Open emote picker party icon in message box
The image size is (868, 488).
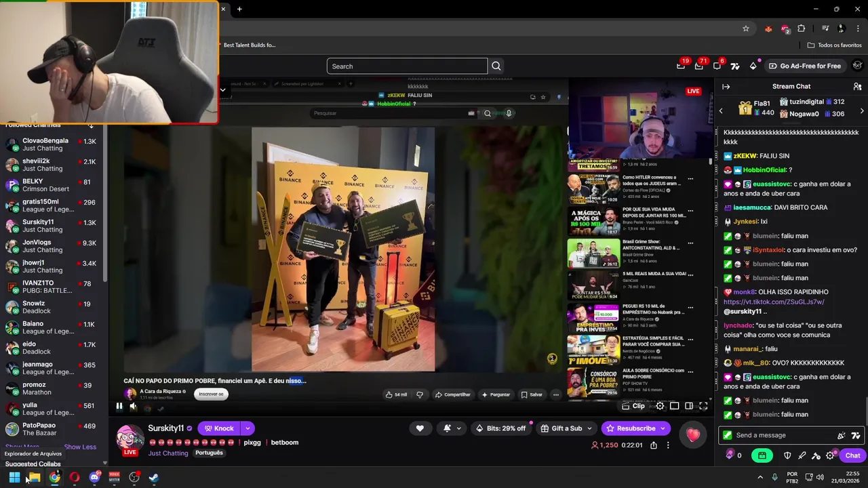[x=842, y=435]
